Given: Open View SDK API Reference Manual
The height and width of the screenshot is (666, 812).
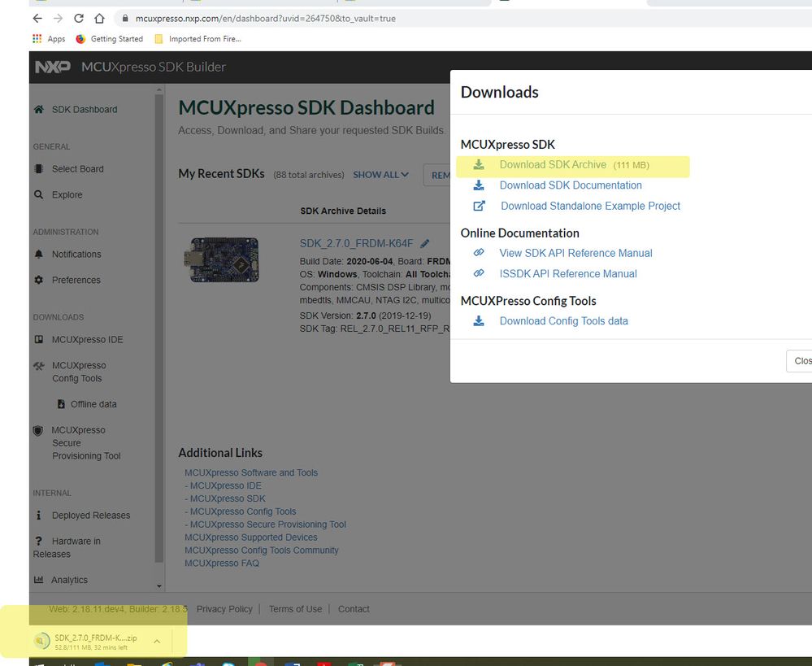Looking at the screenshot, I should point(575,253).
